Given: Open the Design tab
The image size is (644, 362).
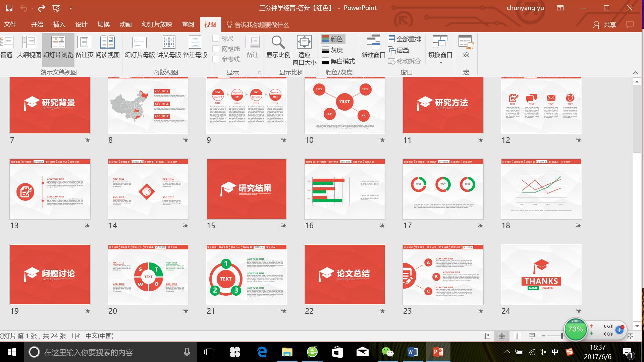Looking at the screenshot, I should (x=81, y=24).
